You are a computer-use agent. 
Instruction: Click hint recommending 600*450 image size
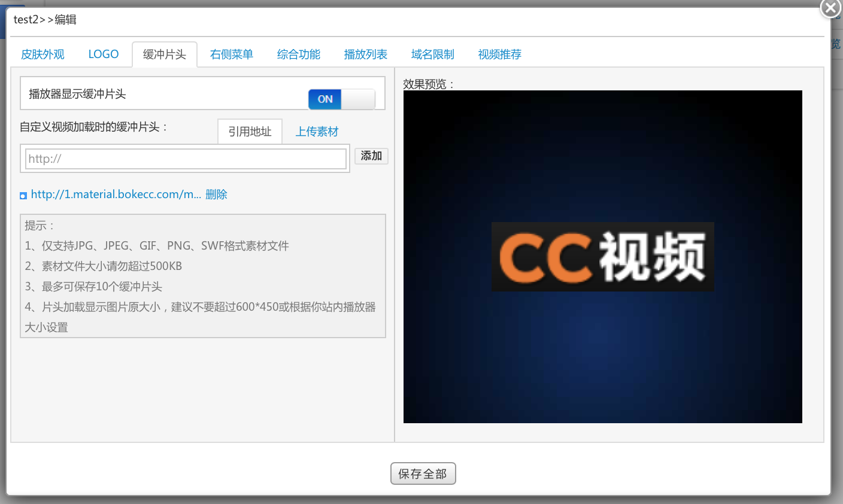coord(201,317)
